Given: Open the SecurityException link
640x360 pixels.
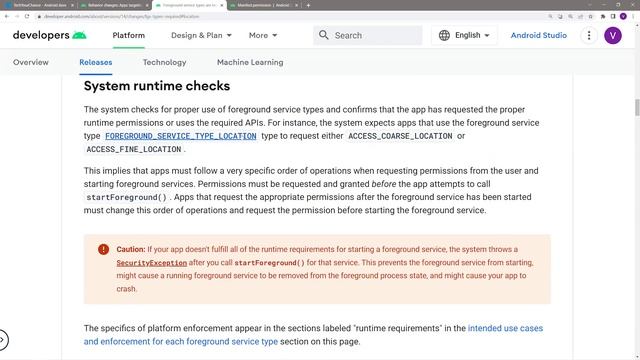Looking at the screenshot, I should click(x=151, y=263).
